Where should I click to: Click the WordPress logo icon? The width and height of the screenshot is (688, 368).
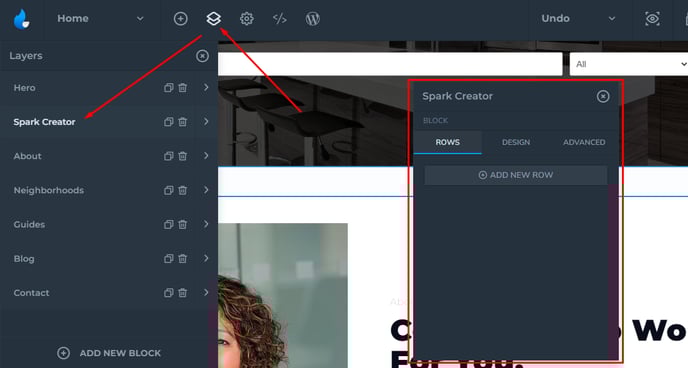click(312, 18)
